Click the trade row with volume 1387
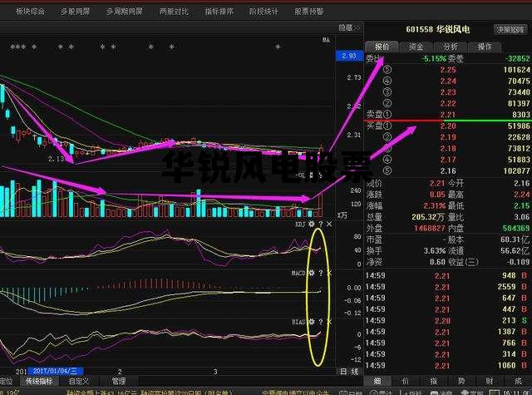This screenshot has width=532, height=395. tap(448, 332)
